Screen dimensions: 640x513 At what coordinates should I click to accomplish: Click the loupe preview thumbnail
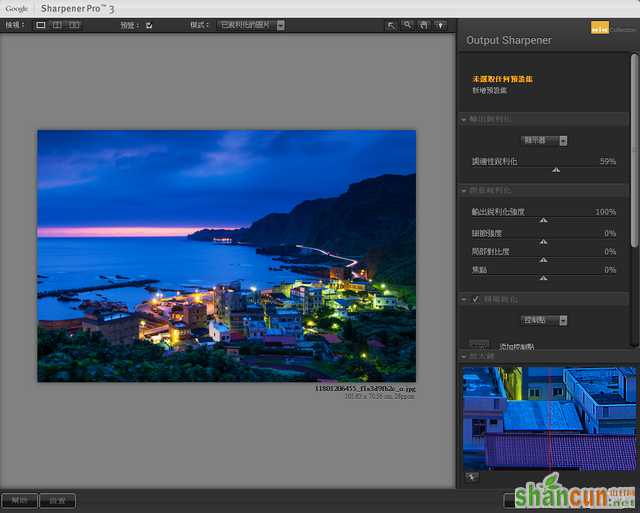549,419
